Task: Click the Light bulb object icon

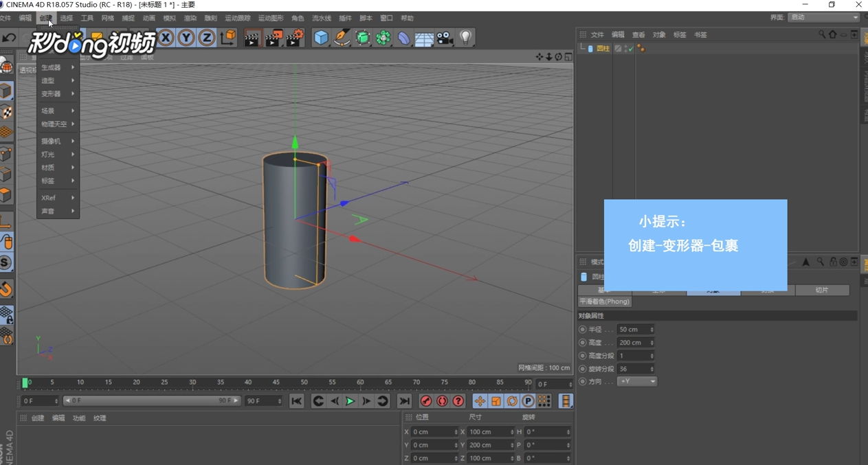Action: pyautogui.click(x=466, y=38)
